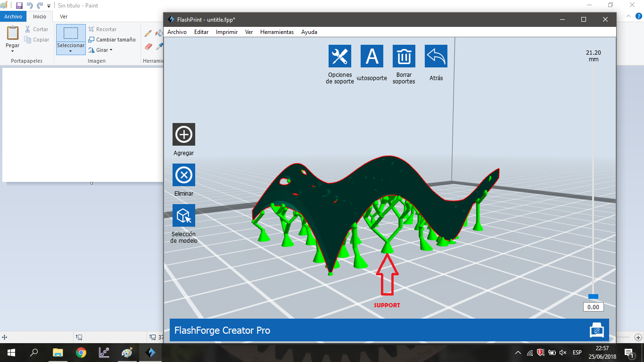644x362 pixels.
Task: Open the Windows Start menu
Action: click(11, 352)
